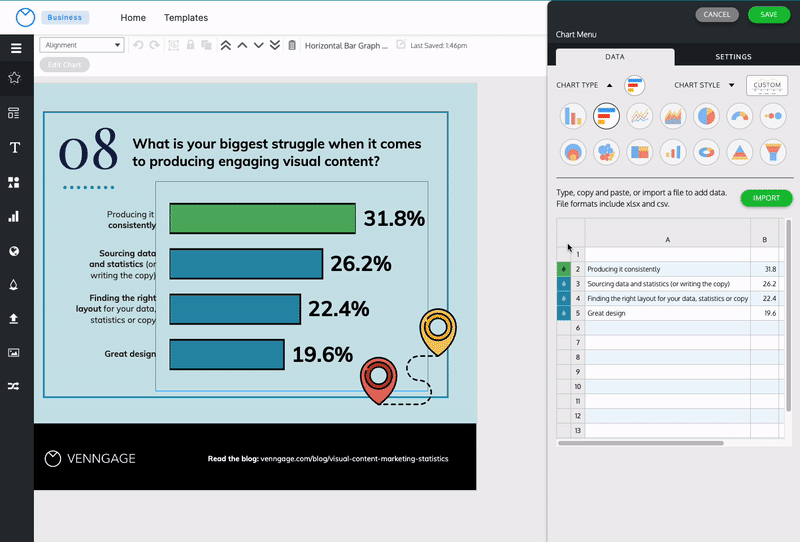Click the green Save button
The height and width of the screenshot is (542, 800).
(x=768, y=15)
